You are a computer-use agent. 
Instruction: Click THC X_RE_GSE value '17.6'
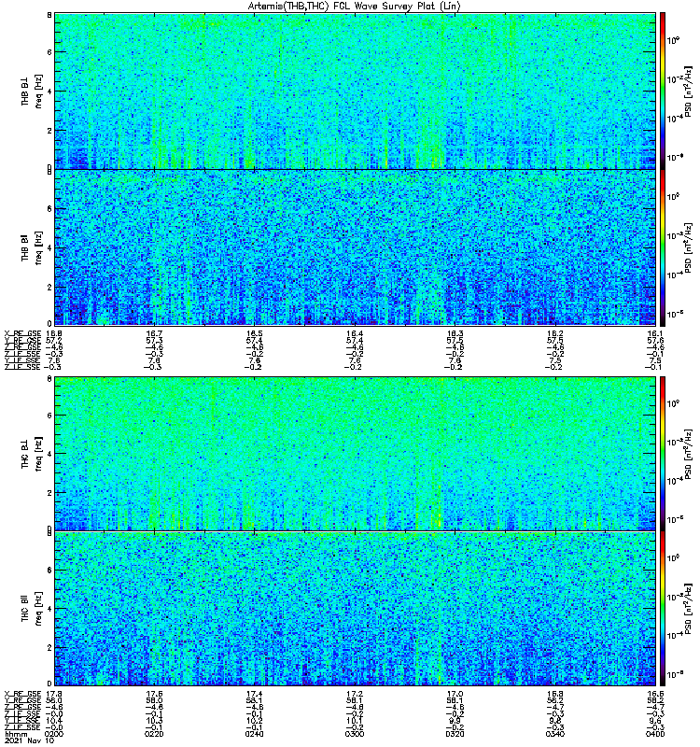coord(154,694)
